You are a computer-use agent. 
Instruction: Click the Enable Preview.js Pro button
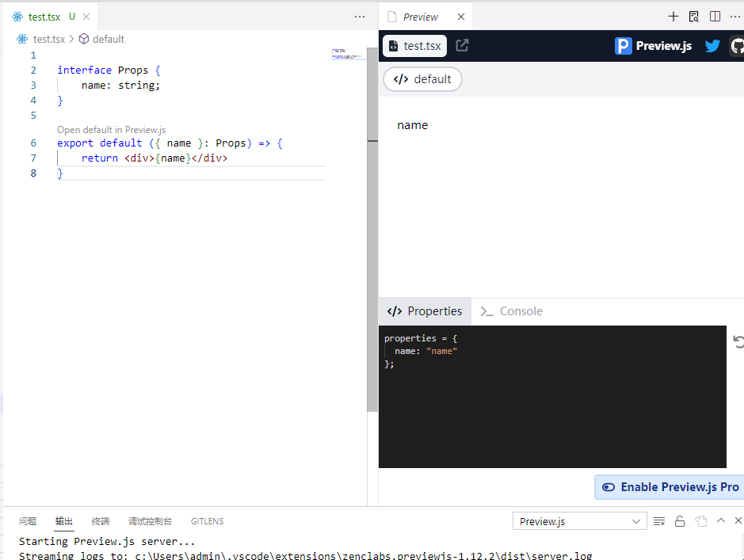(x=669, y=486)
